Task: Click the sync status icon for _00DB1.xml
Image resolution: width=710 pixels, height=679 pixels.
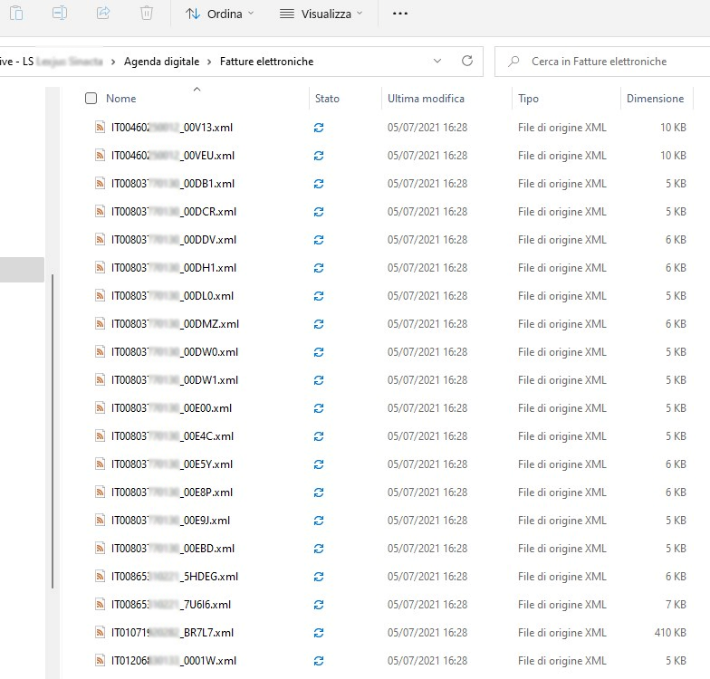Action: pos(319,184)
